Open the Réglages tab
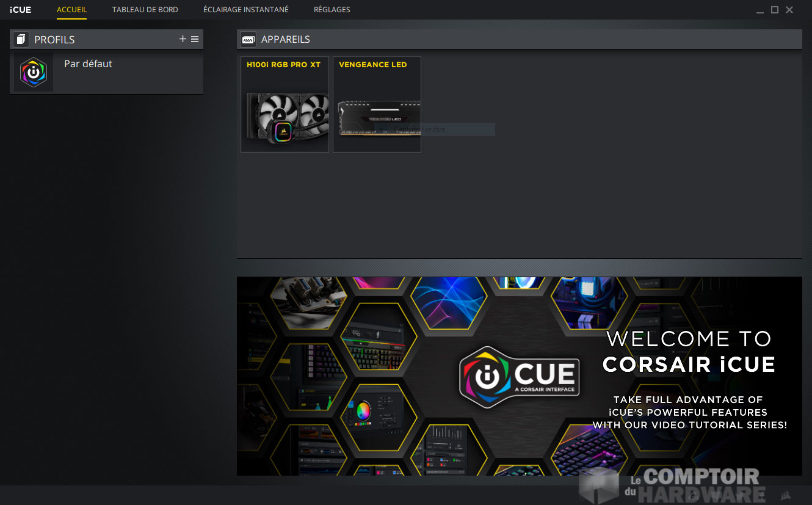This screenshot has height=505, width=812. tap(332, 10)
